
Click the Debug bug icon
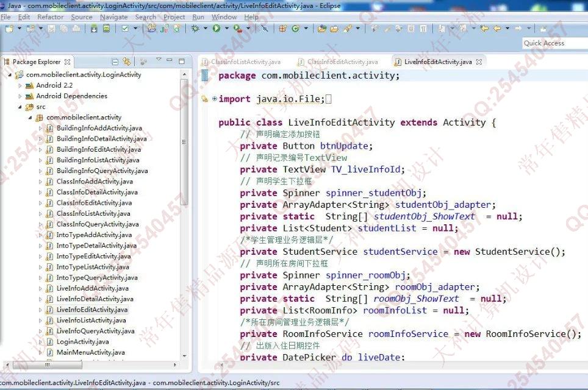pyautogui.click(x=195, y=29)
